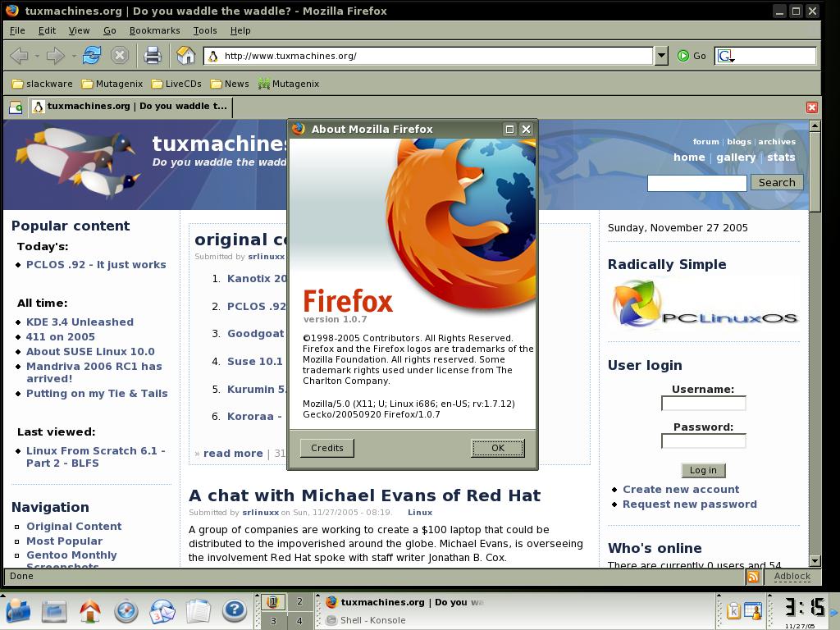
Task: Go to the gallery page link
Action: click(736, 157)
